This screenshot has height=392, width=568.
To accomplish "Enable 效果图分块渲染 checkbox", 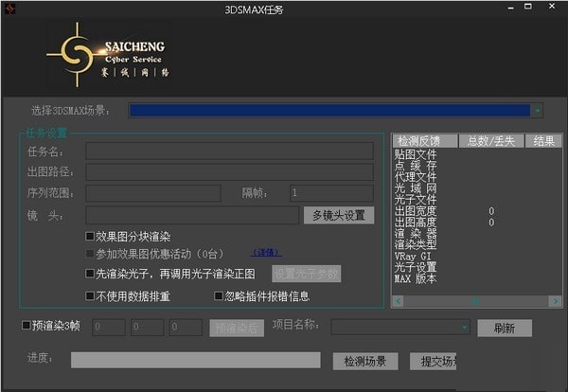I will coord(90,236).
